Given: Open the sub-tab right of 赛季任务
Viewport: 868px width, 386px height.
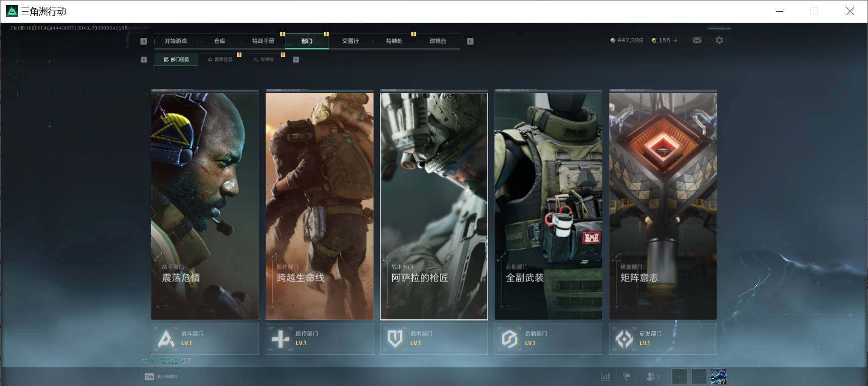Looking at the screenshot, I should click(x=264, y=60).
